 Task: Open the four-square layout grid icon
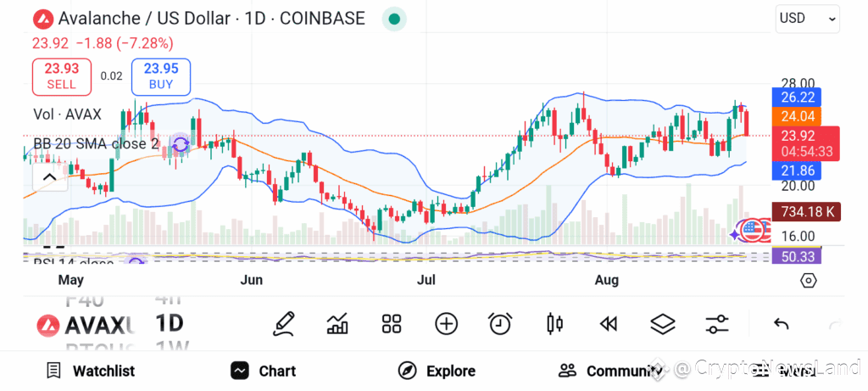[392, 324]
